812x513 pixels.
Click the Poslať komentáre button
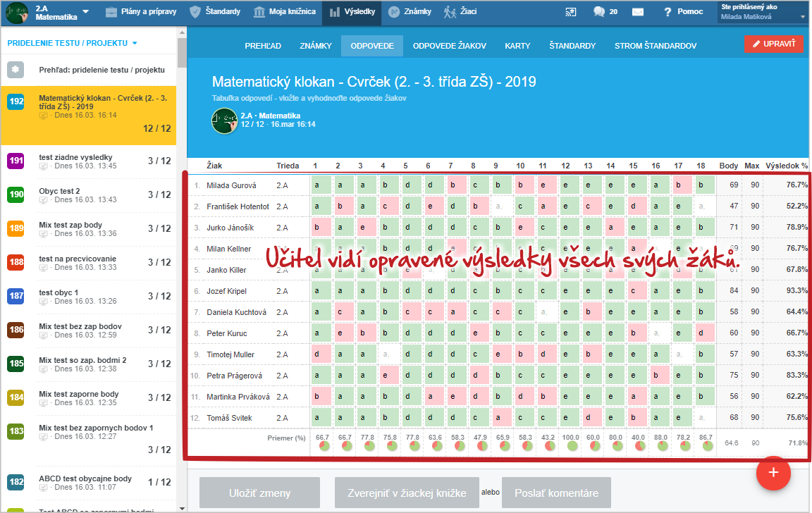click(x=556, y=493)
